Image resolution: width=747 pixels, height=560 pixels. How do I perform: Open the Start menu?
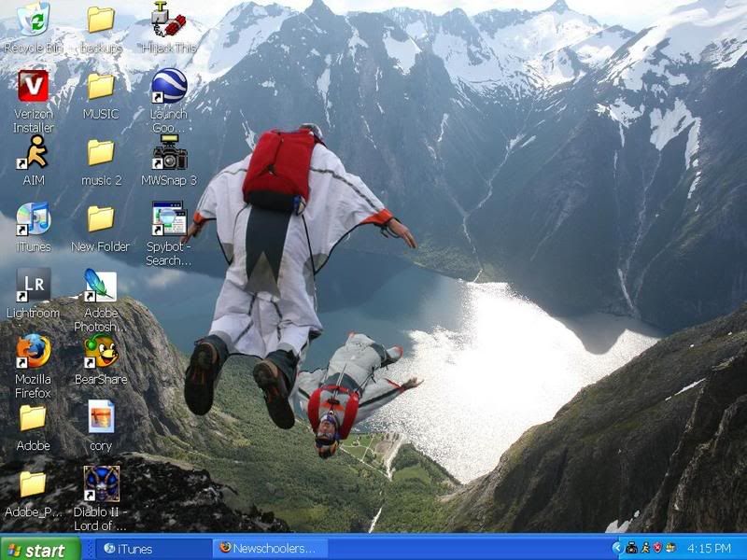(x=35, y=549)
